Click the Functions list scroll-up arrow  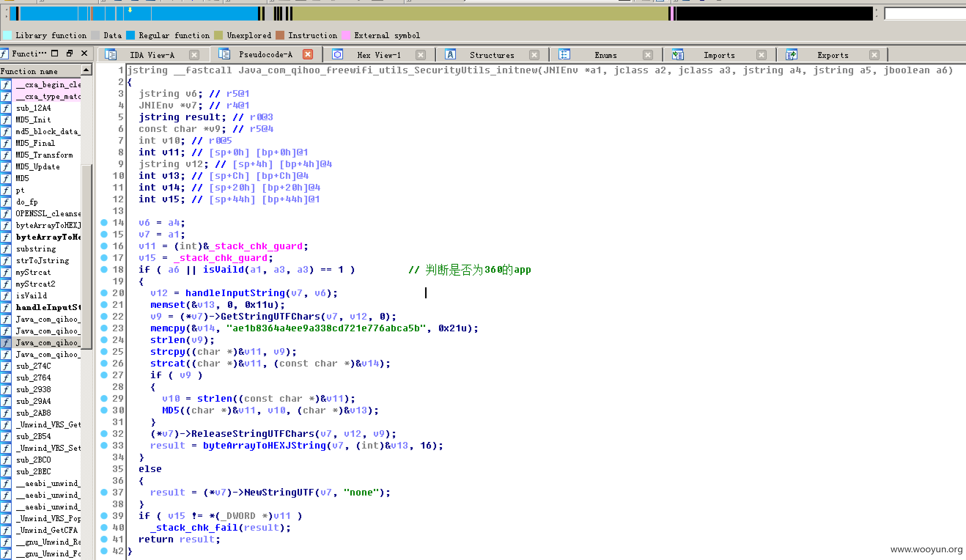point(86,70)
